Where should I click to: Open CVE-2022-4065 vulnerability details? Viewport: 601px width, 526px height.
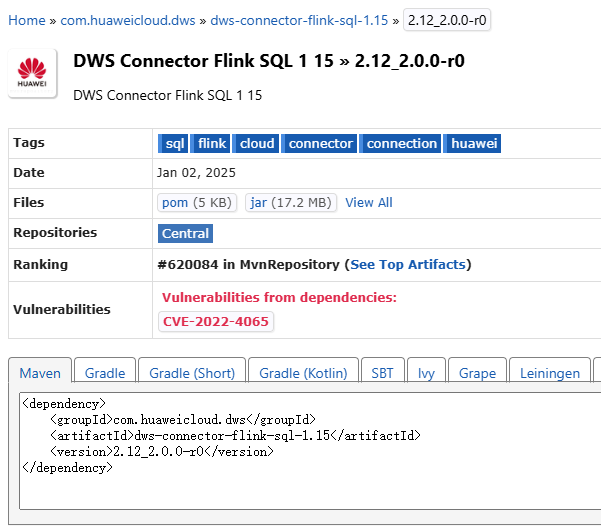click(x=216, y=321)
